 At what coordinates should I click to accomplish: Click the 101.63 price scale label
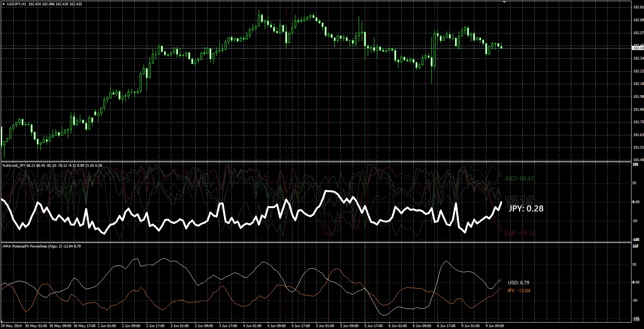coord(638,135)
